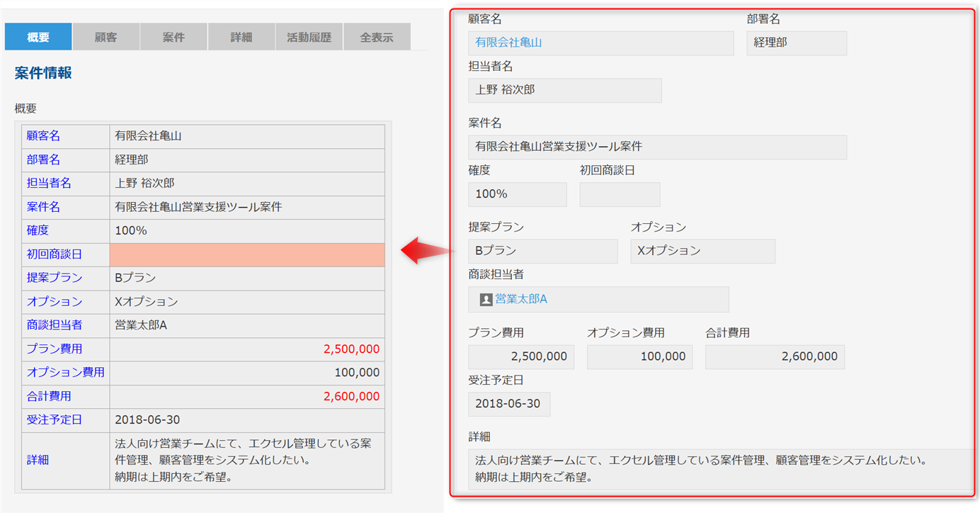980x513 pixels.
Task: Click the user icon beside 営業太郎A
Action: pos(486,300)
